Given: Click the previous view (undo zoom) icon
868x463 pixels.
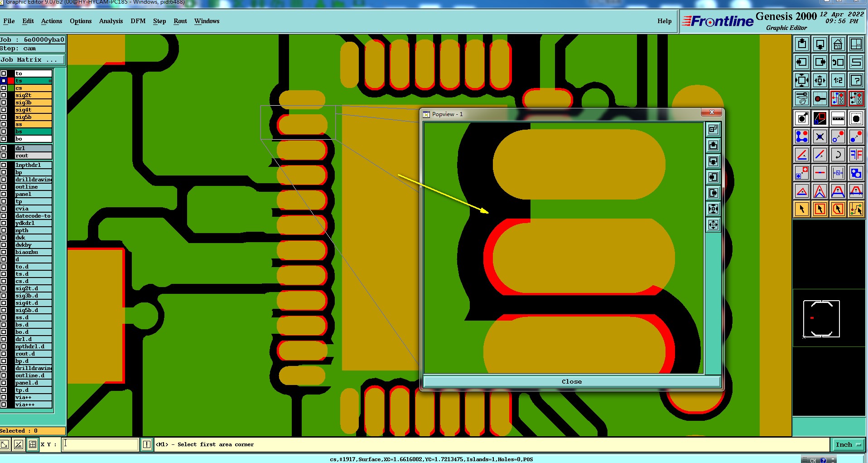Looking at the screenshot, I should [x=838, y=62].
